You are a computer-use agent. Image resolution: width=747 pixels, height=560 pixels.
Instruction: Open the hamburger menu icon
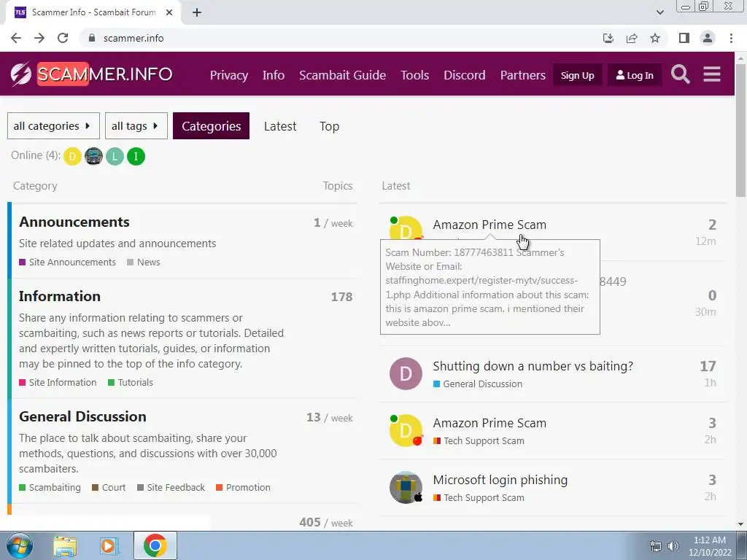click(712, 74)
